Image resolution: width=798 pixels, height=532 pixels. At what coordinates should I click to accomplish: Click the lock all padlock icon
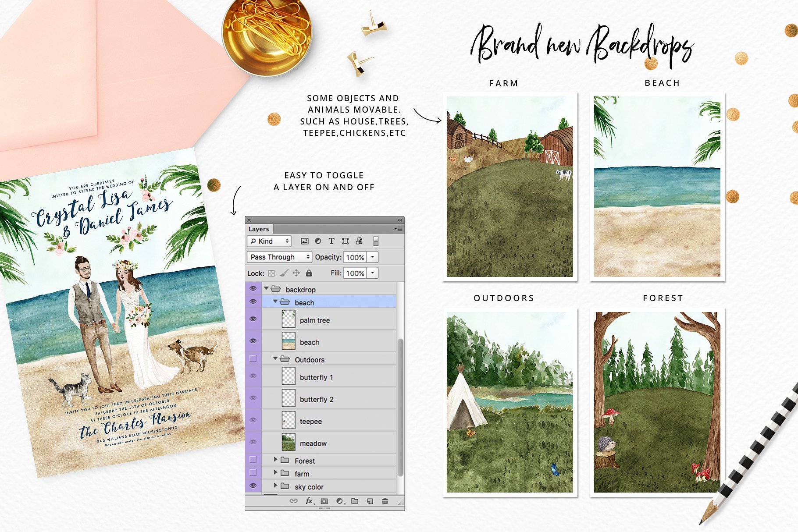pyautogui.click(x=309, y=273)
